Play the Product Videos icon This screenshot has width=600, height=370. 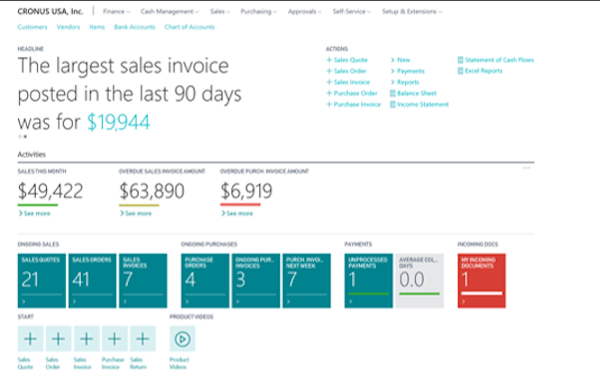point(182,339)
